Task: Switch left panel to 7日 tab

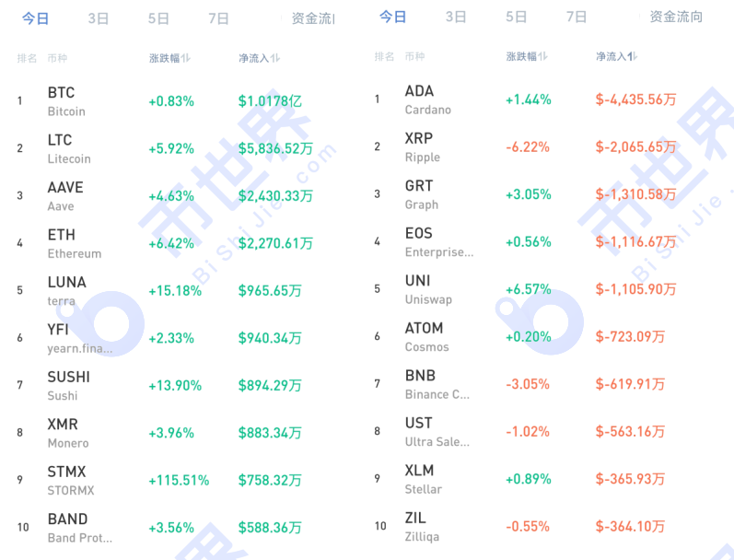Action: pos(218,18)
